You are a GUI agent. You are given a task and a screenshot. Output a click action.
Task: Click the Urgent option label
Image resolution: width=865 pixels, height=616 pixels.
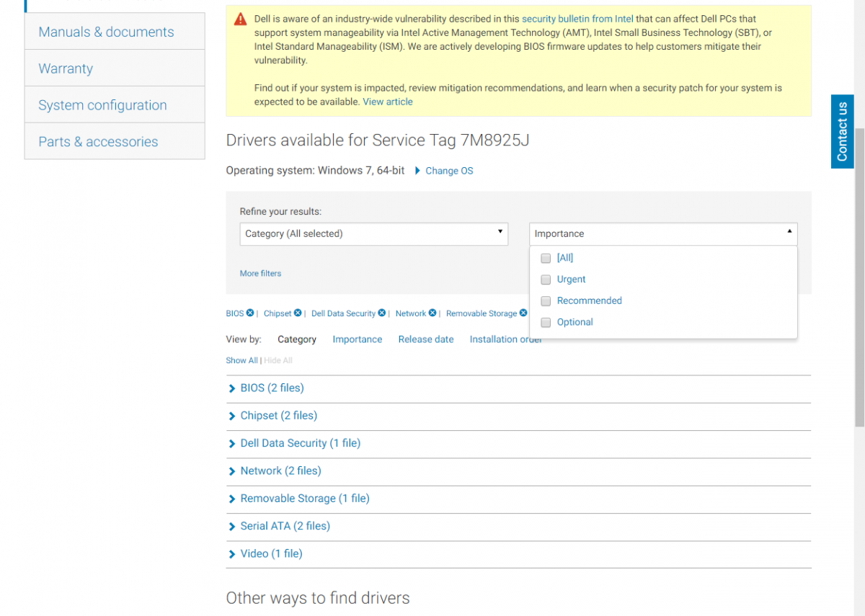pos(572,280)
